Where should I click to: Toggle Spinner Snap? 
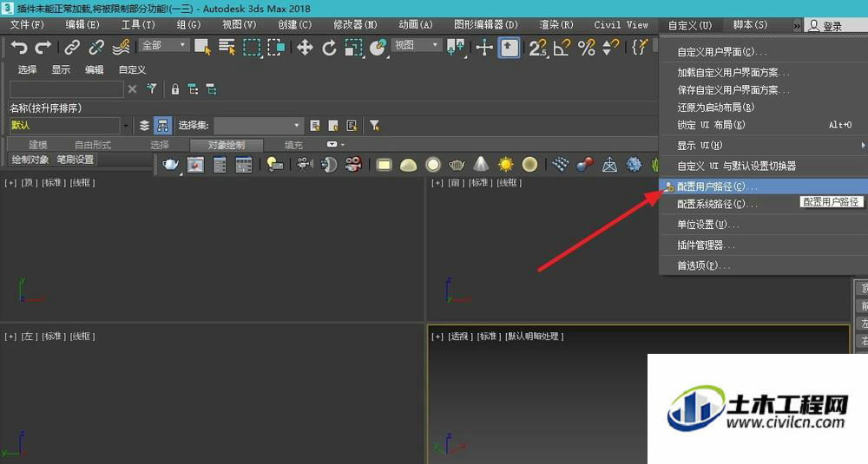[610, 48]
